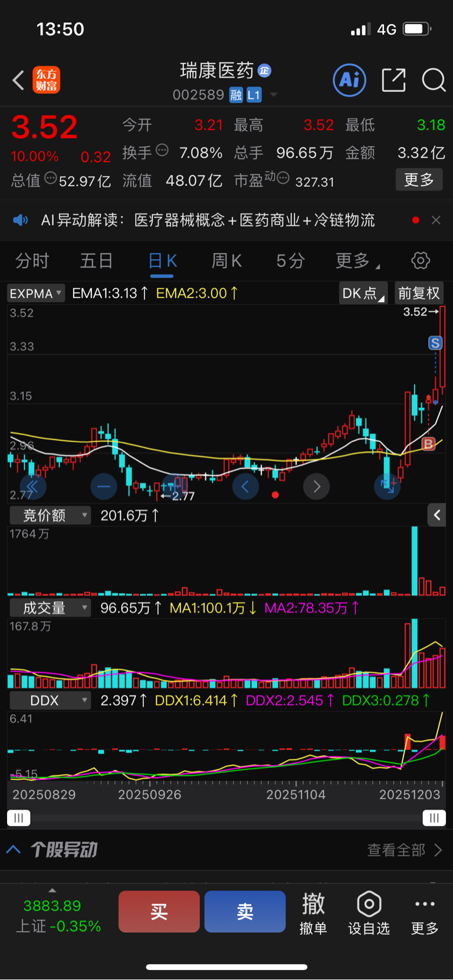Screen dimensions: 453x980
Task: Switch to the 五日 tab
Action: [97, 260]
